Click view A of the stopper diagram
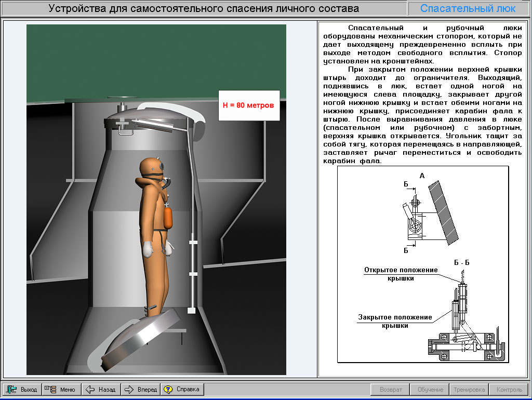Image resolution: width=532 pixels, height=400 pixels. 430,214
